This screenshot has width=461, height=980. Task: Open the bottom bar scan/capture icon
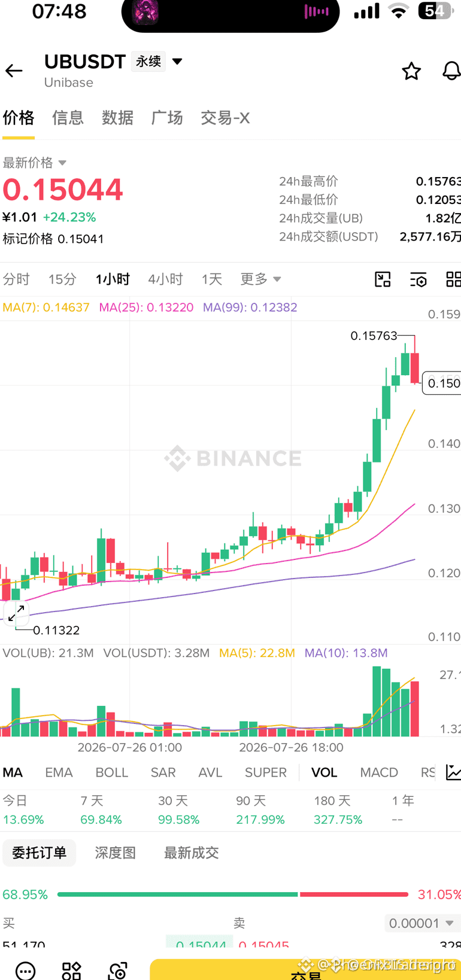[118, 970]
